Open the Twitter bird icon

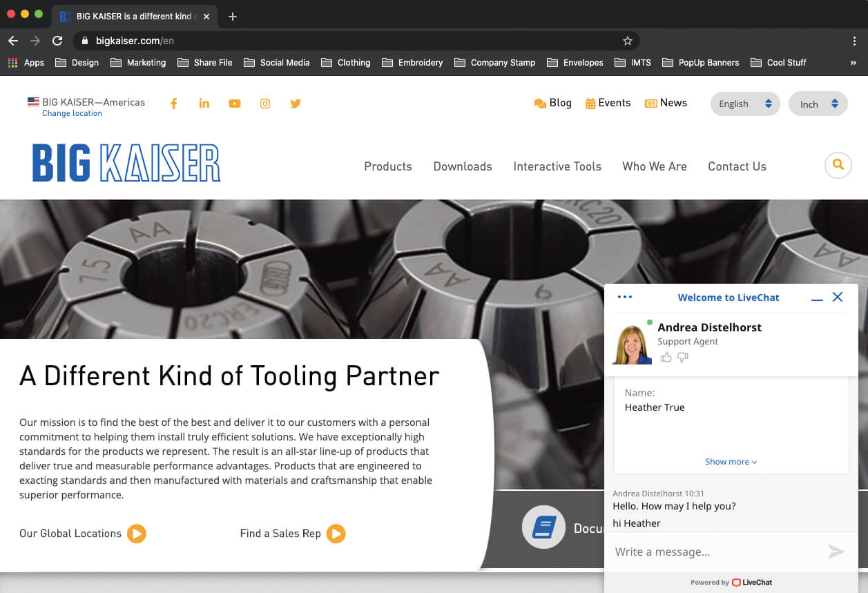pos(296,104)
